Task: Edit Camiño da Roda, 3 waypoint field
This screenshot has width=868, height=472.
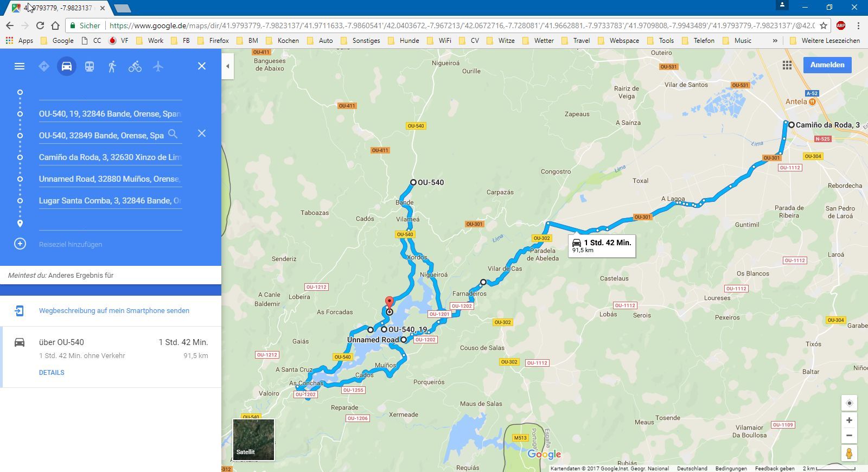Action: tap(110, 157)
